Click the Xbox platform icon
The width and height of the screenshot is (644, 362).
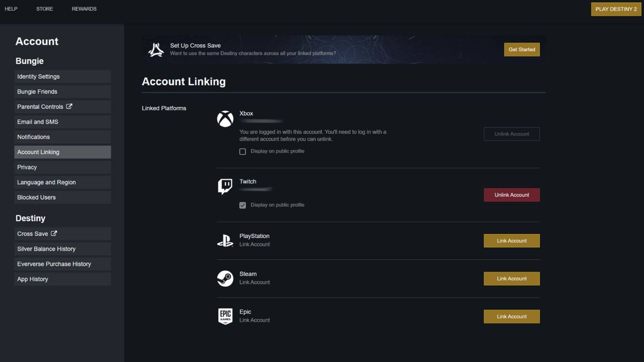pyautogui.click(x=225, y=119)
